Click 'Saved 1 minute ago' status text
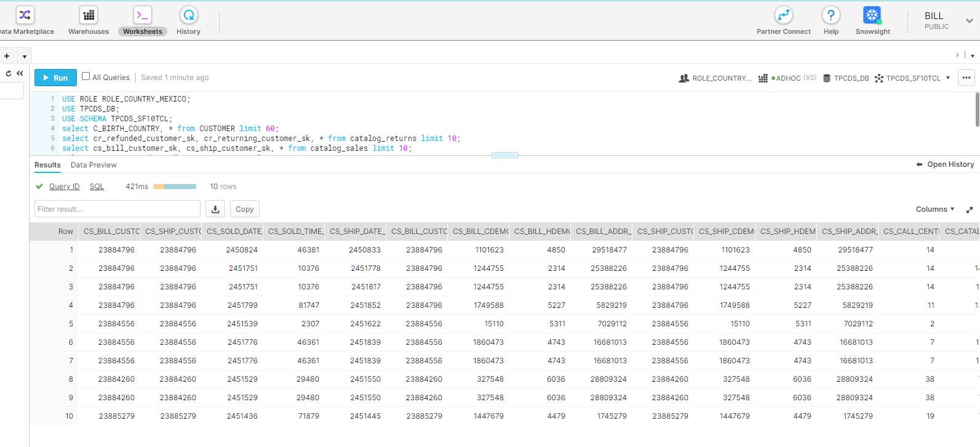This screenshot has width=980, height=447. pyautogui.click(x=175, y=78)
